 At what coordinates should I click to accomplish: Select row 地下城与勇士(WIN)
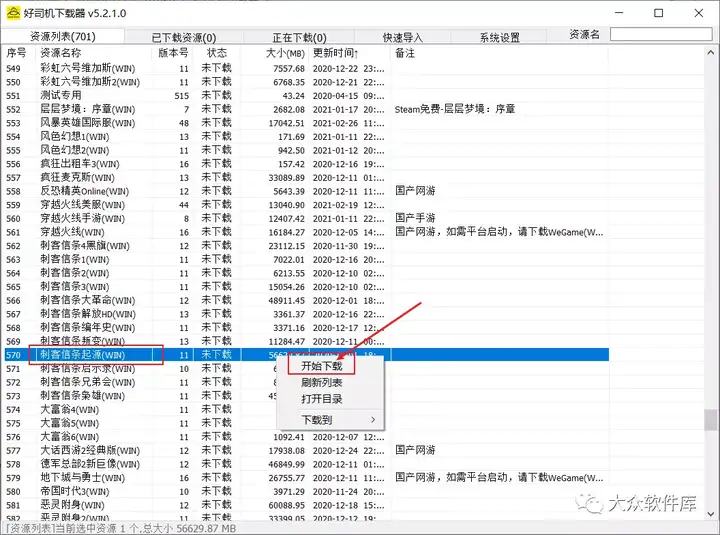307,478
